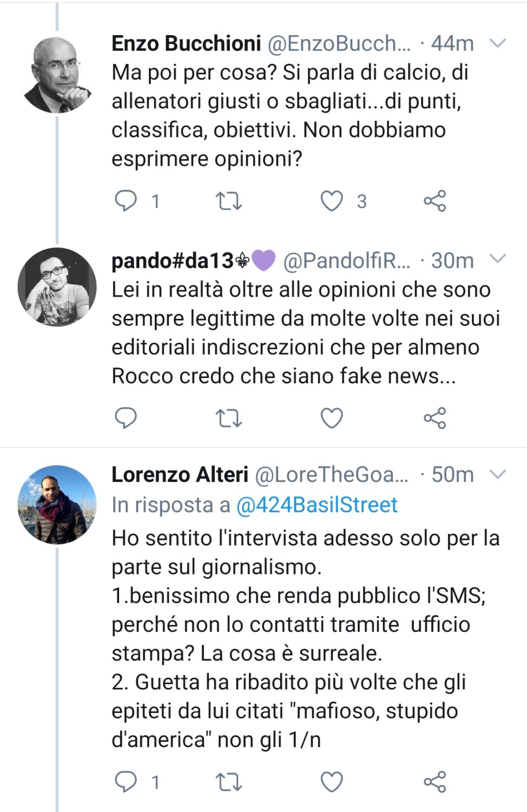Share pando#da13's tweet

click(x=434, y=417)
